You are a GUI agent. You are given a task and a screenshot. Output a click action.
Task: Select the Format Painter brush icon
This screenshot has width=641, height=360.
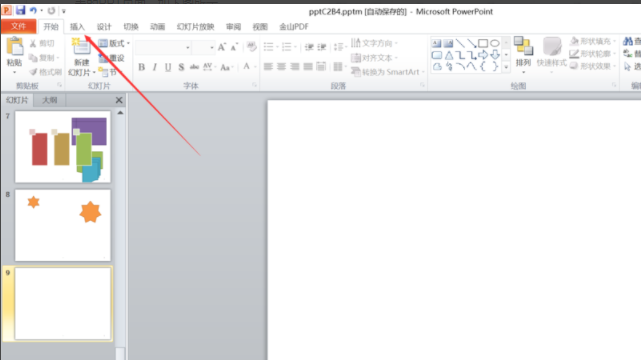pos(34,72)
